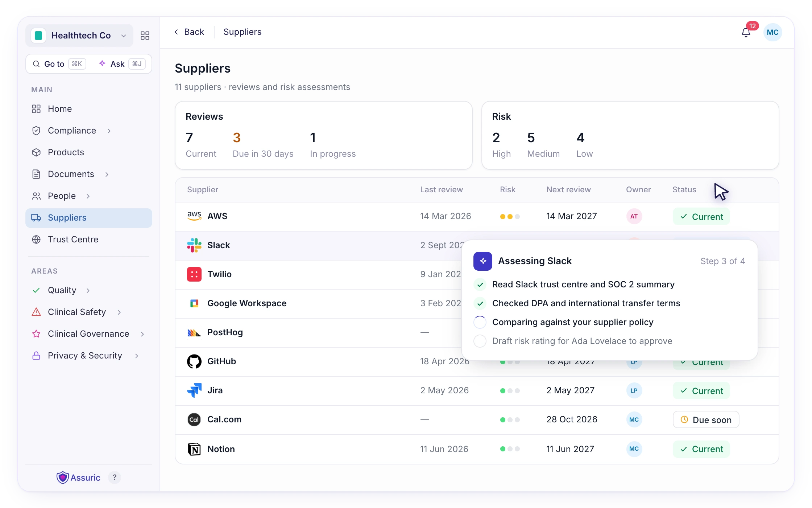Click the Assuric shield logo

63,478
